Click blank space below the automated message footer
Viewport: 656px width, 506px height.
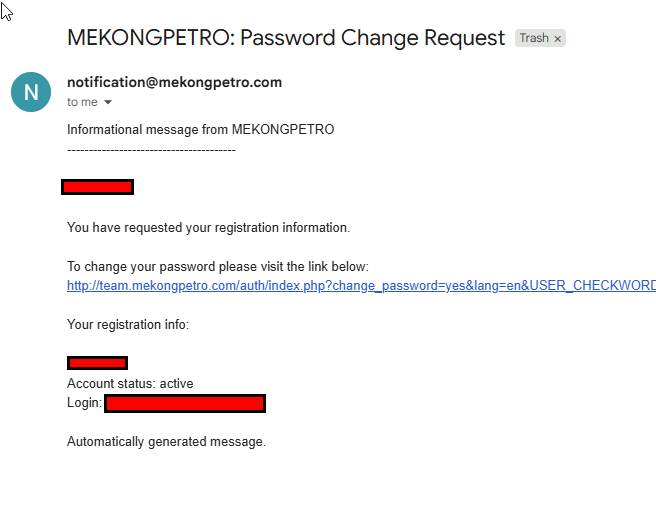(300, 480)
